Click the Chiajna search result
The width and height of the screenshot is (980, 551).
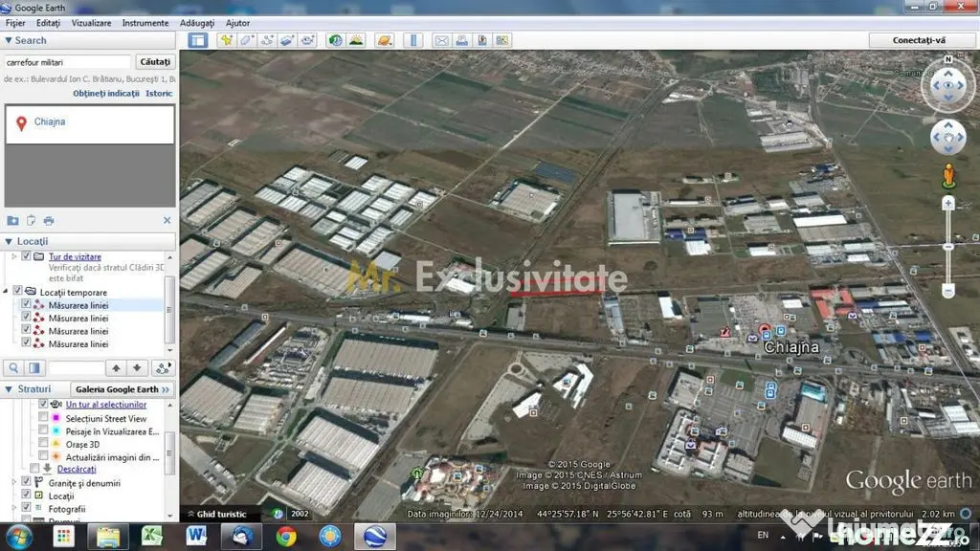click(50, 121)
